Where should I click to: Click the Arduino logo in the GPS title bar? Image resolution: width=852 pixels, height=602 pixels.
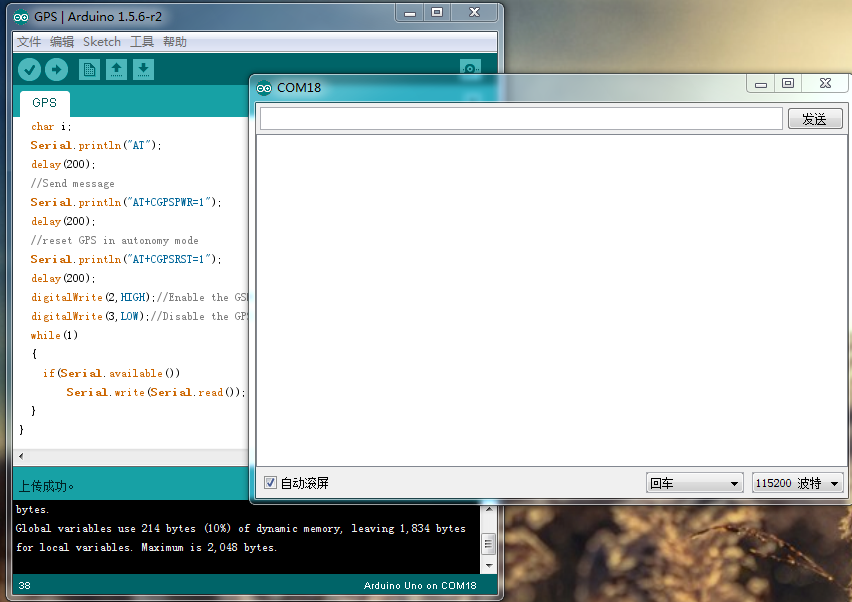pyautogui.click(x=21, y=17)
